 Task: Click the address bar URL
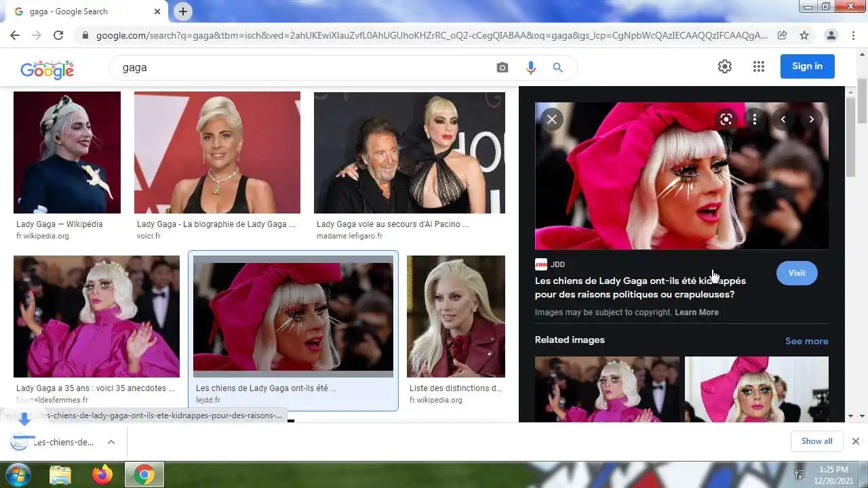pyautogui.click(x=431, y=35)
